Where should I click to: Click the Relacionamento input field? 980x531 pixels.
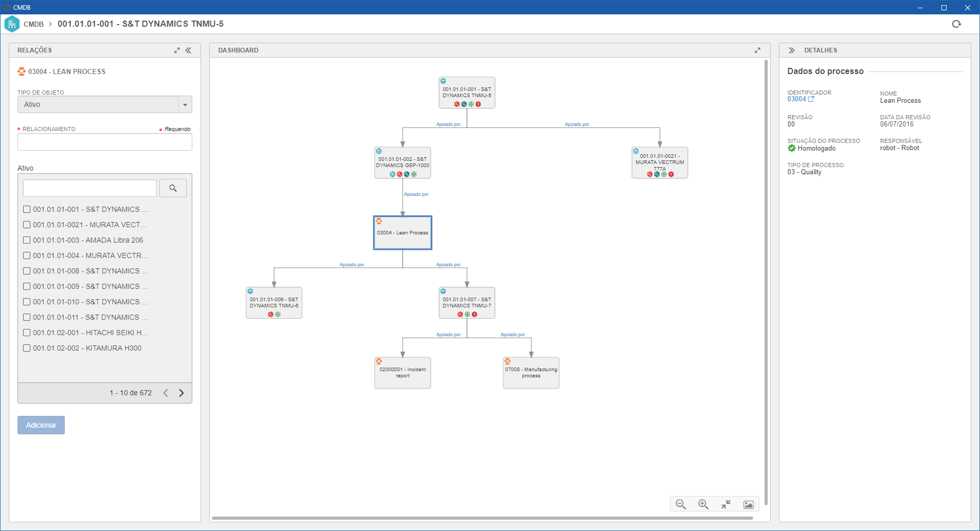click(x=105, y=142)
